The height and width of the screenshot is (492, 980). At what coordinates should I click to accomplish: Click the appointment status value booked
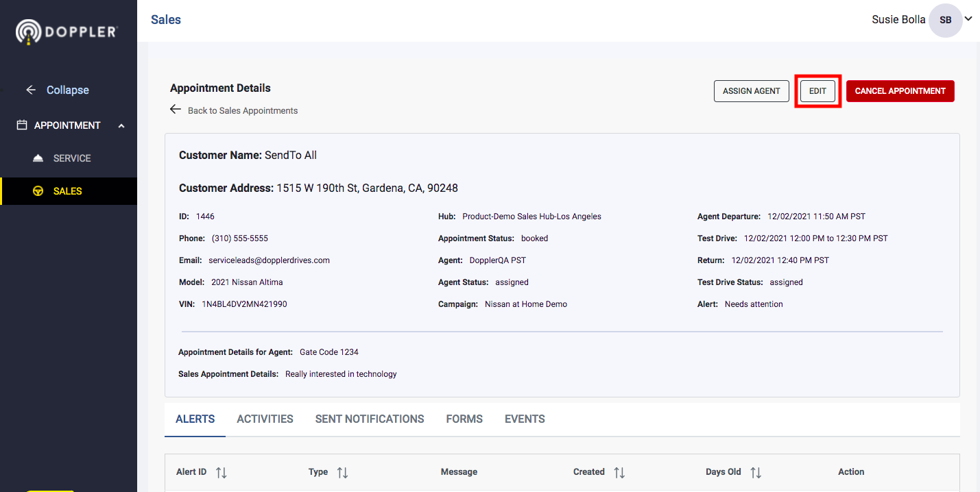point(535,238)
